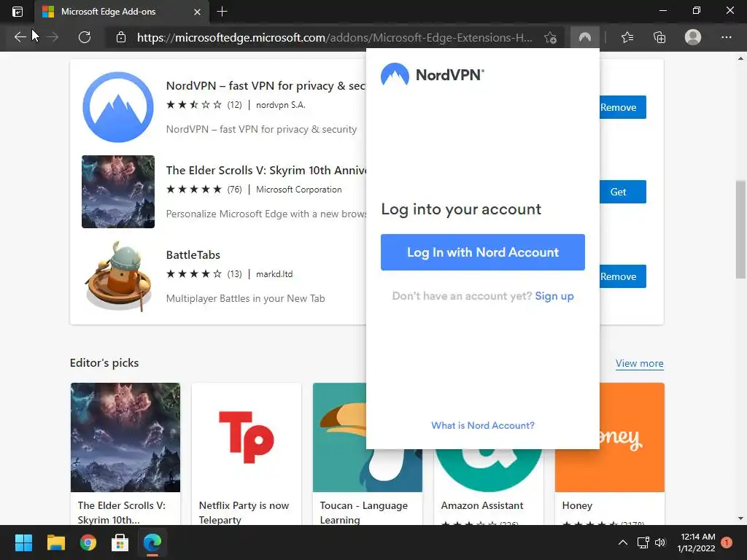
Task: Click the Sign up link
Action: [x=554, y=296]
